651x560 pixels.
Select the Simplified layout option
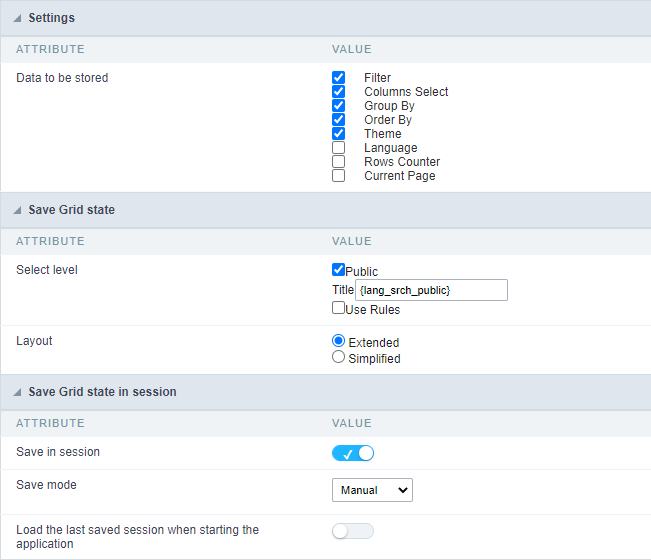point(339,357)
